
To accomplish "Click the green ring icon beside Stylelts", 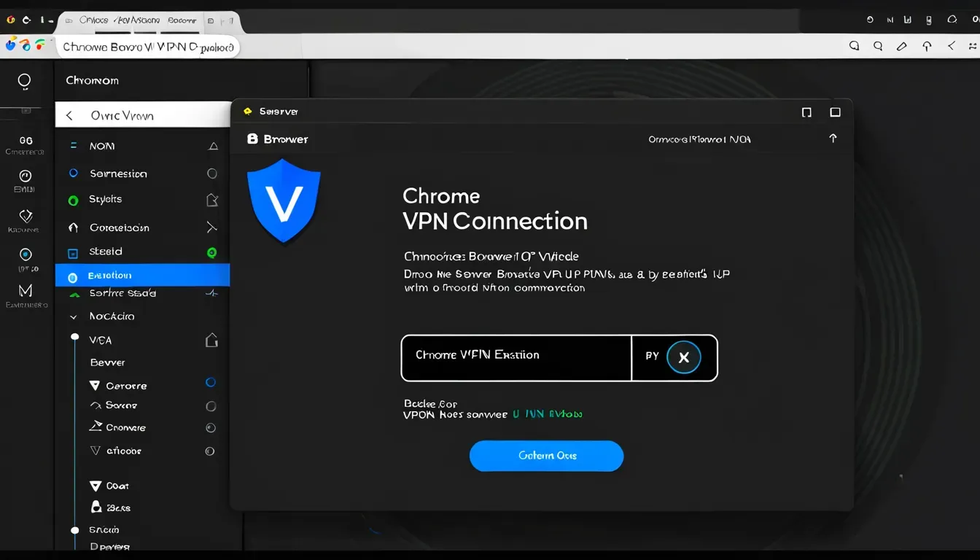I will 73,200.
